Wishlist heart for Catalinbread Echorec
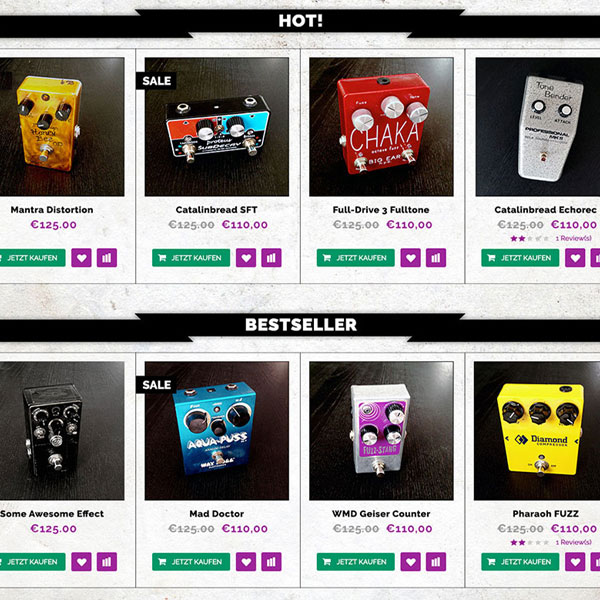The width and height of the screenshot is (600, 600). pyautogui.click(x=575, y=258)
